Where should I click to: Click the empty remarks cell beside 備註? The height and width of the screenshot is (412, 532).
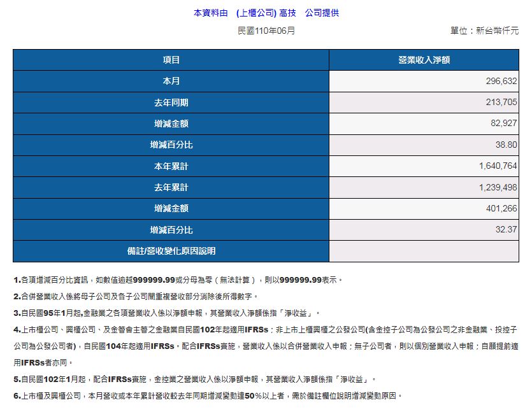424,251
